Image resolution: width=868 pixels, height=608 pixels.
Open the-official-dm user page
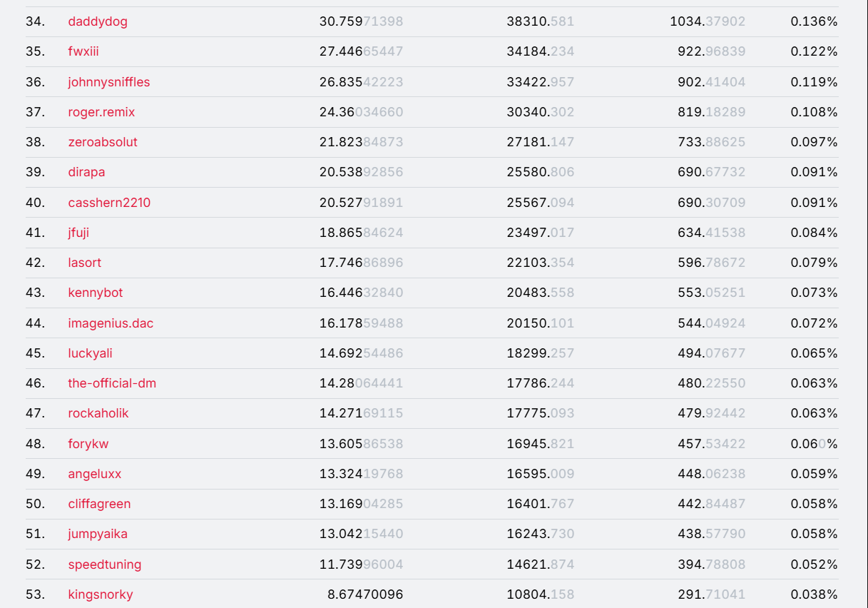coord(112,383)
